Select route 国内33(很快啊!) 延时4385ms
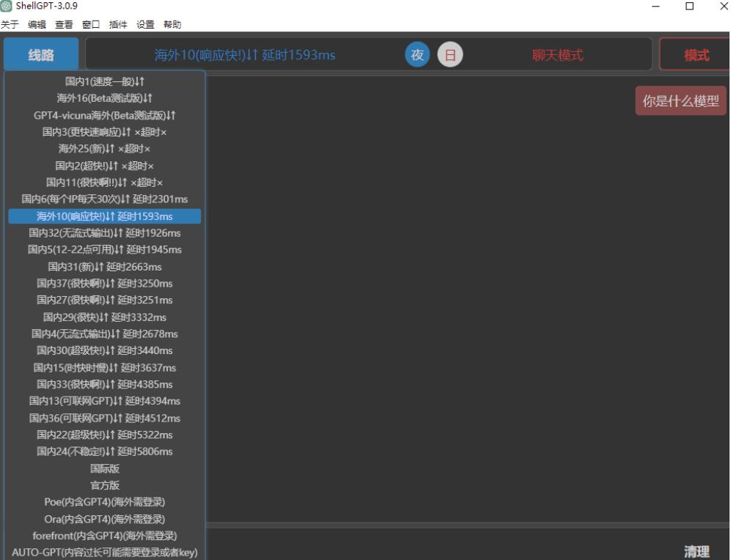731x560 pixels. [x=104, y=384]
